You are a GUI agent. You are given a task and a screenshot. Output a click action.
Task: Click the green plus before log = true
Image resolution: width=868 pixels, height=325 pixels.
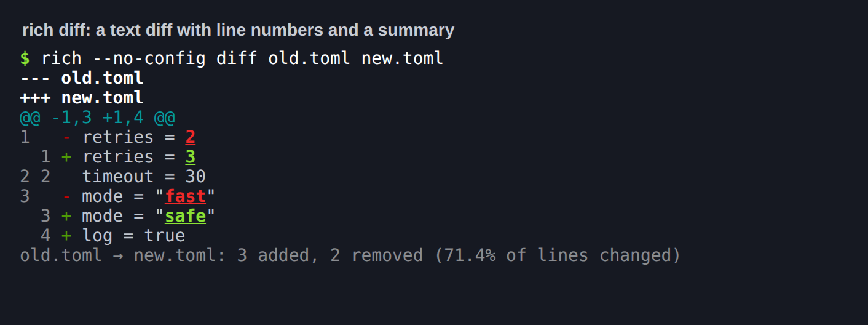pos(66,236)
